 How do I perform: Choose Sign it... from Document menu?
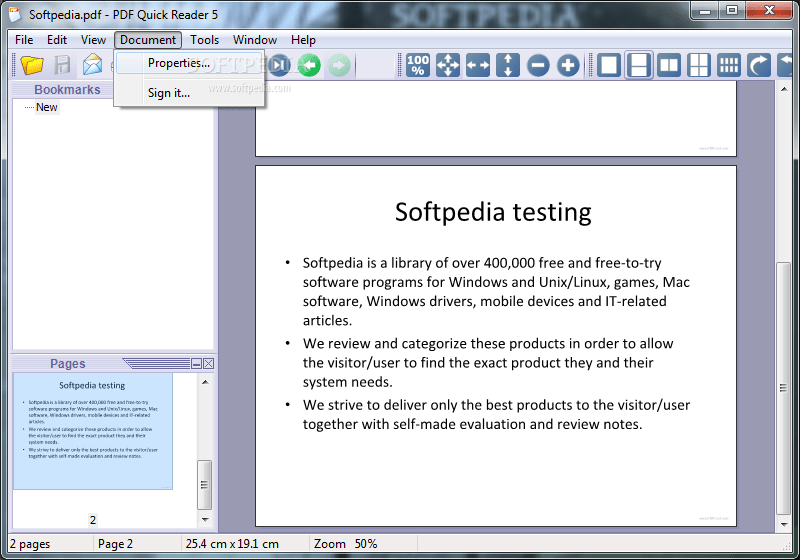(x=189, y=93)
